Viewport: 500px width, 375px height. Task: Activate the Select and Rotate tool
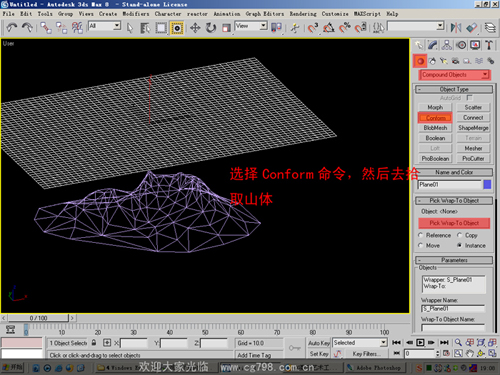point(211,28)
